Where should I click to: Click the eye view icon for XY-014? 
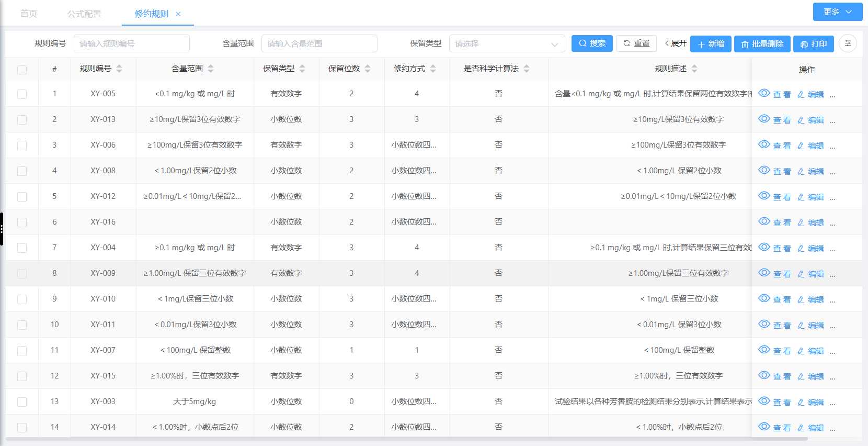point(764,427)
